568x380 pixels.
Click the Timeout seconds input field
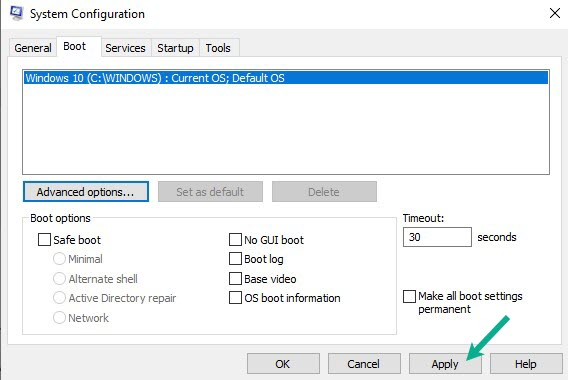[x=437, y=237]
